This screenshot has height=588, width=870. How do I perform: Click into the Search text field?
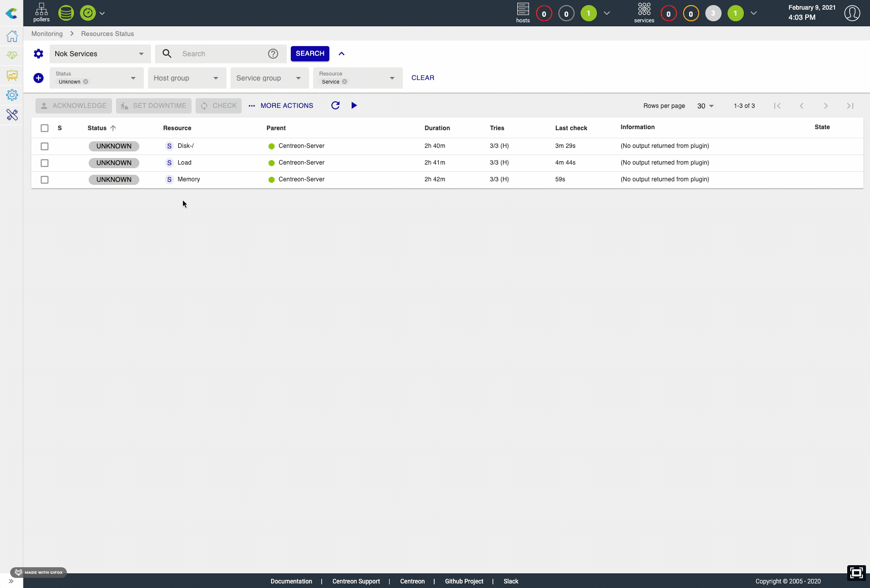[x=220, y=54]
